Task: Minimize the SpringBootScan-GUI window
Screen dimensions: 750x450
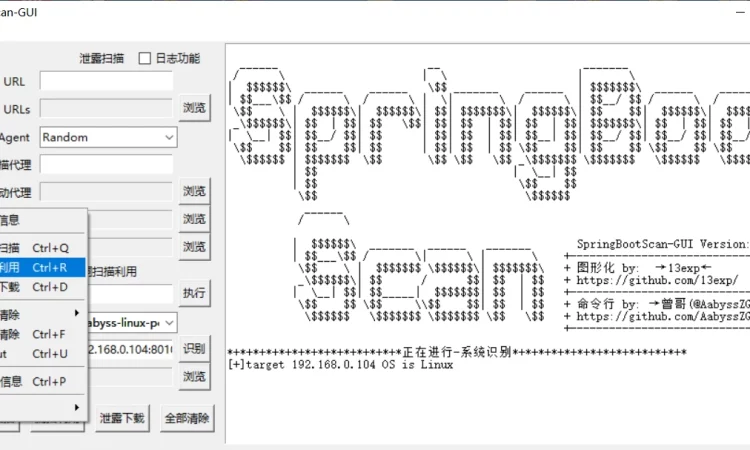Action: 741,11
